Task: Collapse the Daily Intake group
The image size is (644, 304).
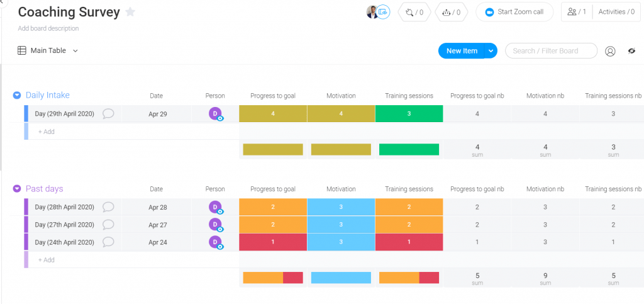Action: coord(17,95)
